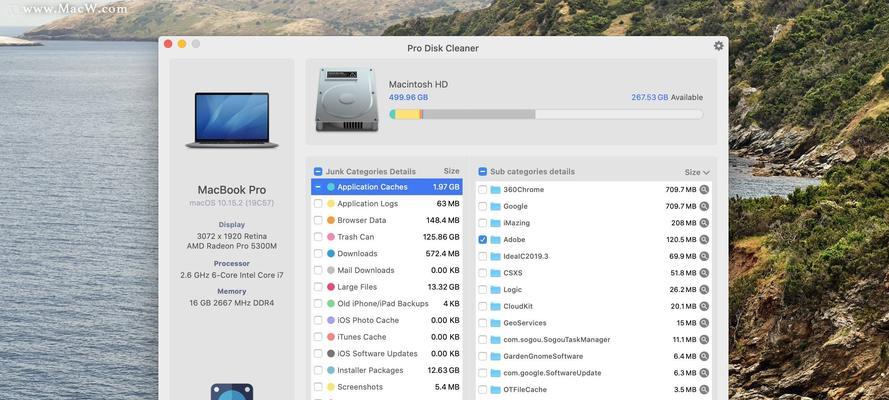The height and width of the screenshot is (400, 889).
Task: Reveal IdeaIC2019.3 folder with magnifier icon
Action: [x=704, y=256]
